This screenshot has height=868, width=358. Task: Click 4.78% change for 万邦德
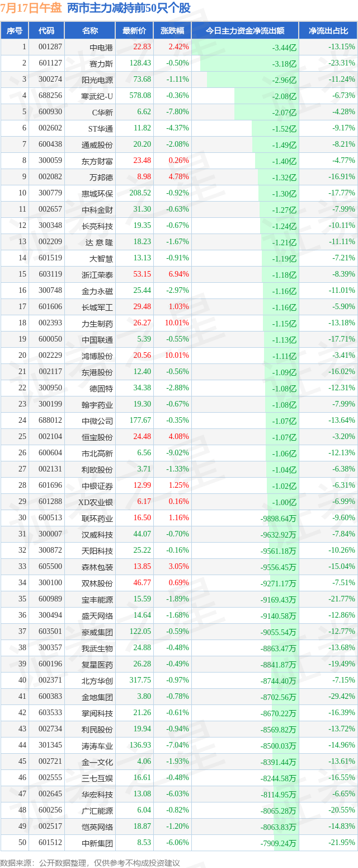pyautogui.click(x=179, y=177)
